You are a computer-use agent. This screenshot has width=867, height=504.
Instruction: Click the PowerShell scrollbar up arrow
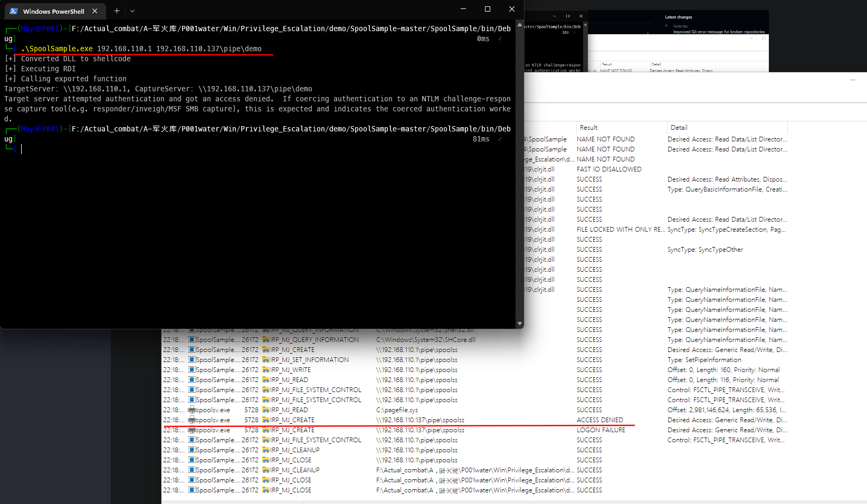(x=520, y=25)
